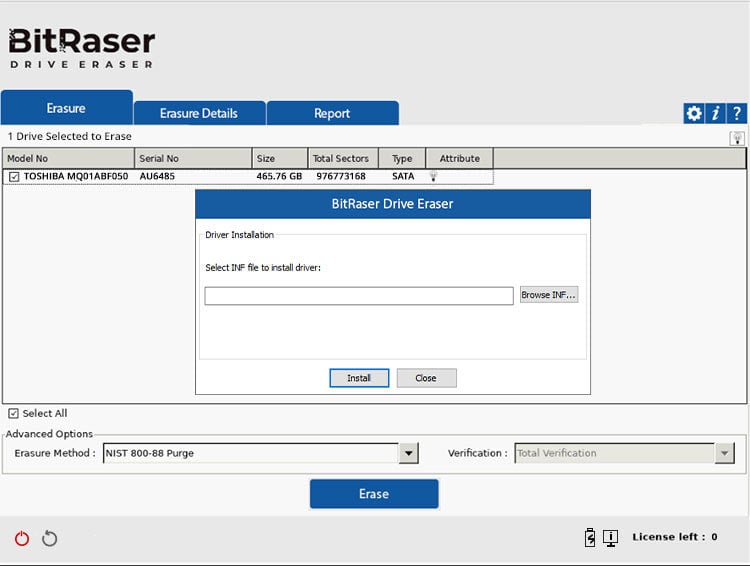Click the Attribute column header
Viewport: 750px width, 566px height.
tap(460, 158)
